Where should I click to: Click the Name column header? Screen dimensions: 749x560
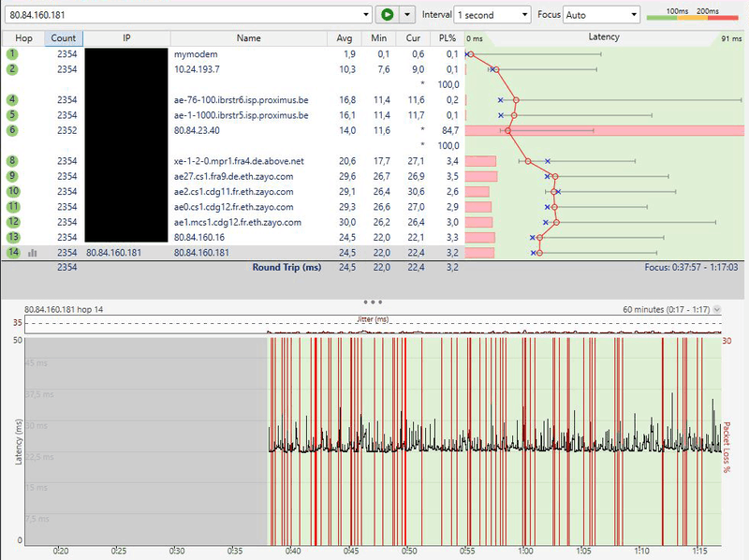(248, 38)
